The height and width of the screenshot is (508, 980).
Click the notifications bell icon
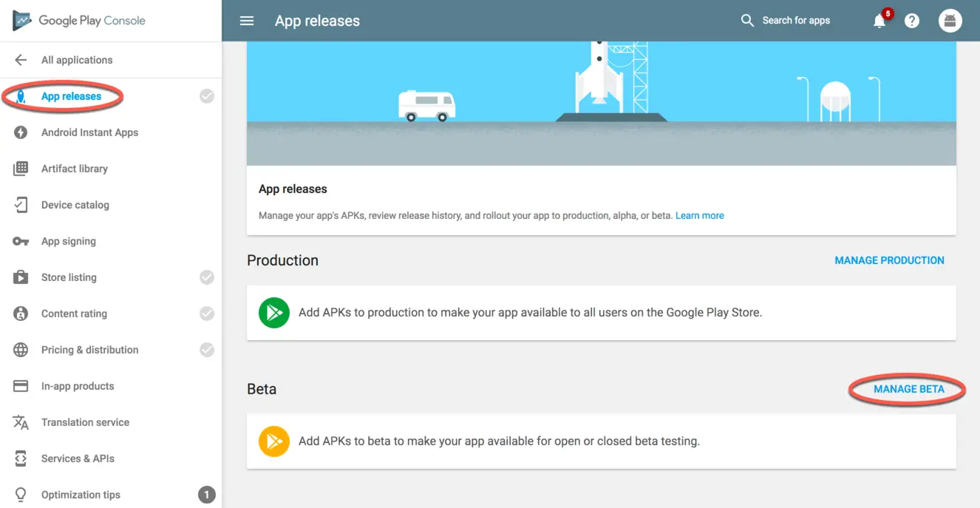coord(879,21)
